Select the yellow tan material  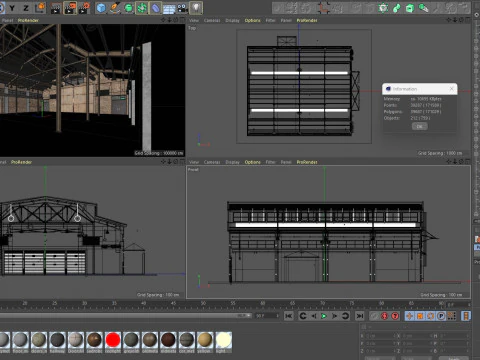tap(205, 340)
